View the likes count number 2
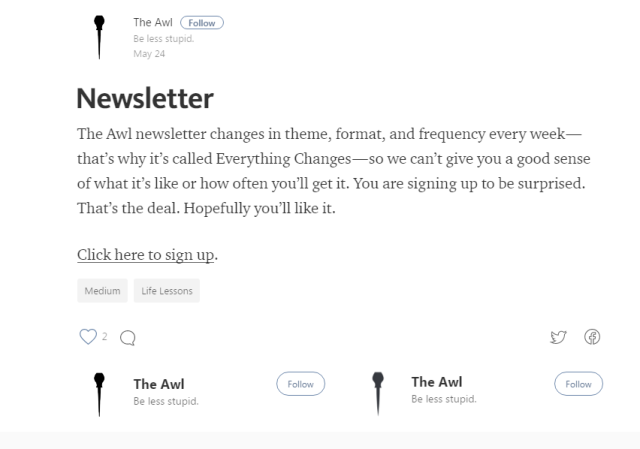This screenshot has width=640, height=449. pyautogui.click(x=104, y=337)
